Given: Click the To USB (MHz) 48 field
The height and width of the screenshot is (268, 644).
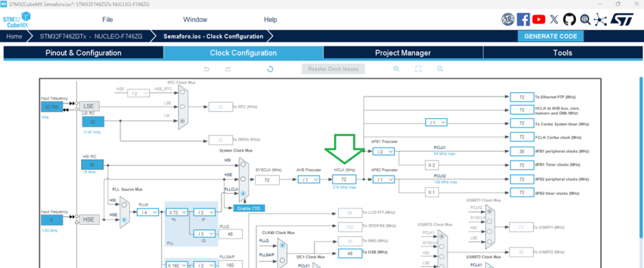Looking at the screenshot, I should click(350, 254).
